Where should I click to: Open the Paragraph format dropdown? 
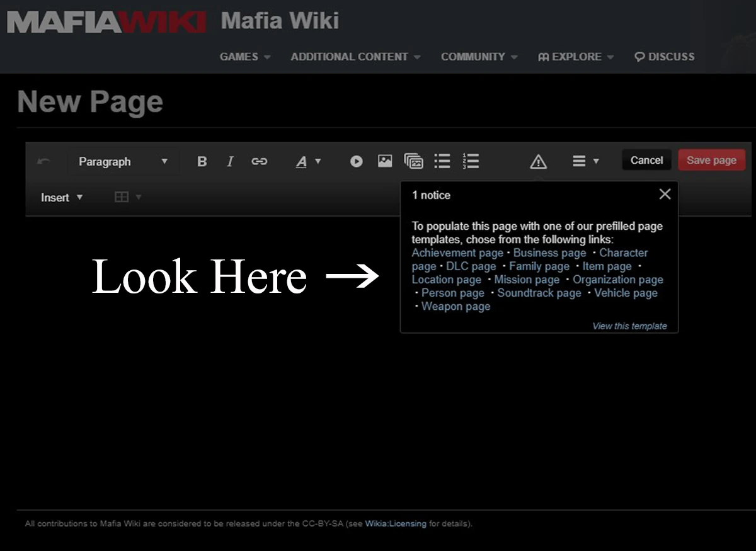pos(123,161)
